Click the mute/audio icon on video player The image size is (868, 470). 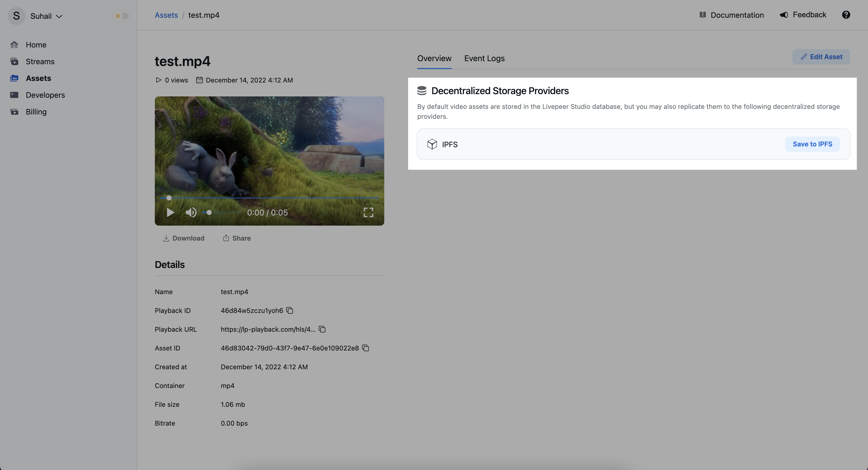pos(192,212)
